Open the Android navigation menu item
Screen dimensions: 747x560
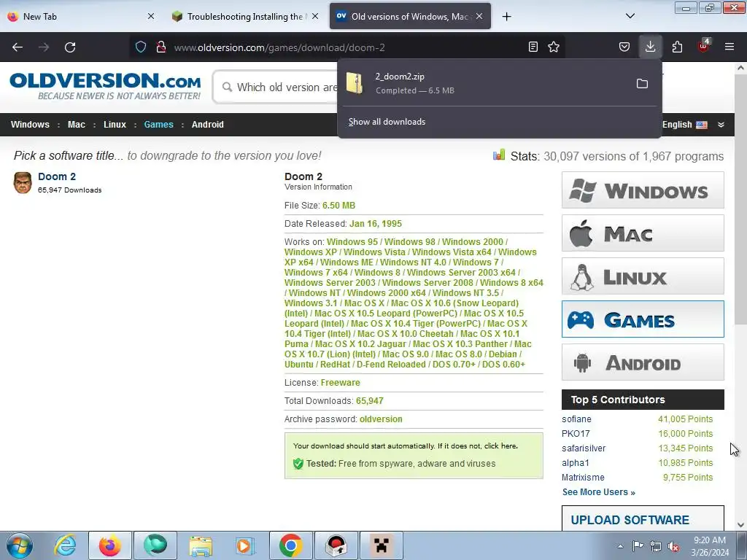point(208,124)
